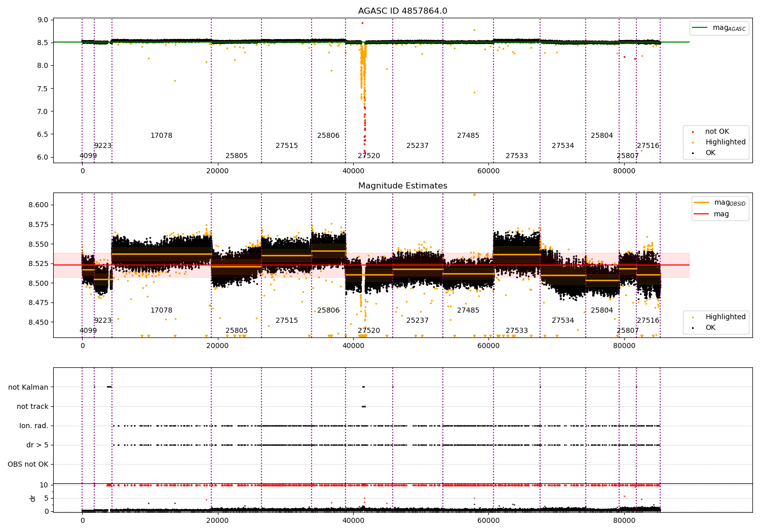Click obsid label 27485 in AGASC ID plot
The height and width of the screenshot is (532, 760).
click(468, 135)
